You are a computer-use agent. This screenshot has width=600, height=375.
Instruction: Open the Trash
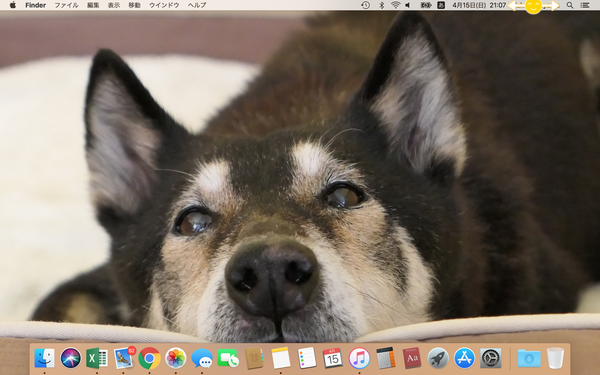tap(555, 359)
